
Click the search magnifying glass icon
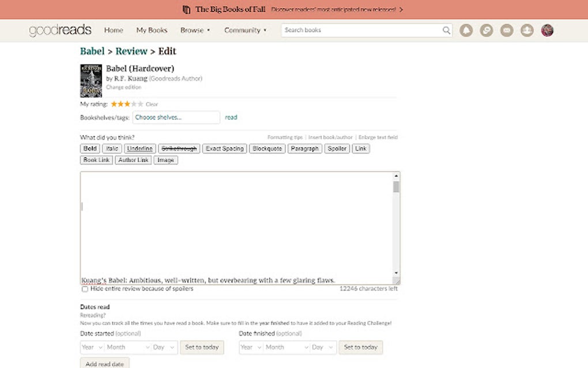coord(446,29)
